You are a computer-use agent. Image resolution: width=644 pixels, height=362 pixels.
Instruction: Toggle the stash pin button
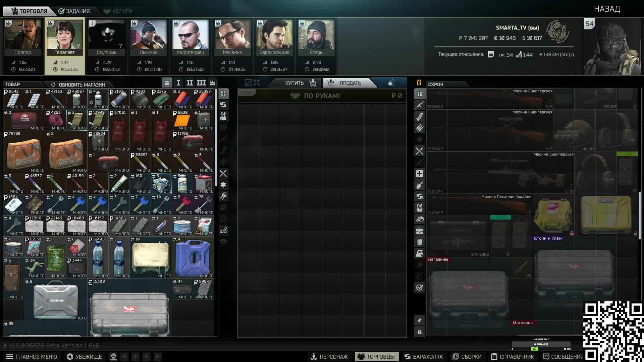419,320
